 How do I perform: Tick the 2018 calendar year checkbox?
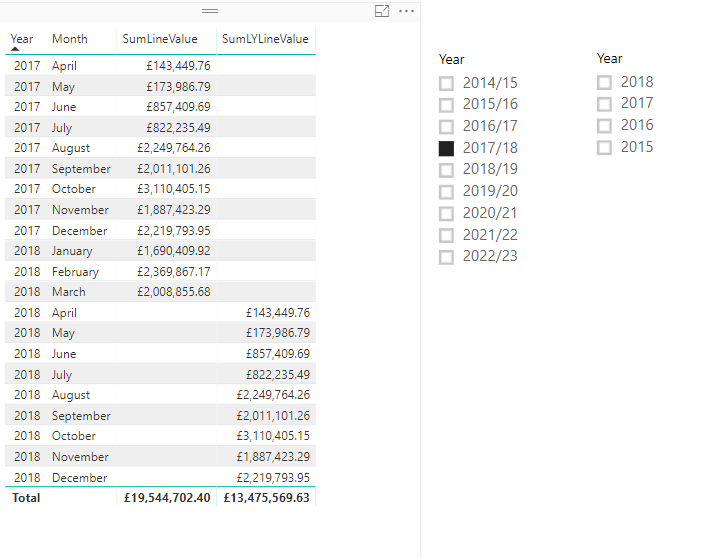click(x=604, y=82)
